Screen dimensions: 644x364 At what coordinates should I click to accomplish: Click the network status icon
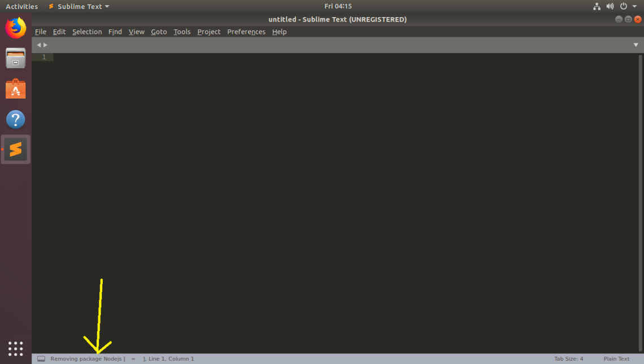(x=597, y=6)
